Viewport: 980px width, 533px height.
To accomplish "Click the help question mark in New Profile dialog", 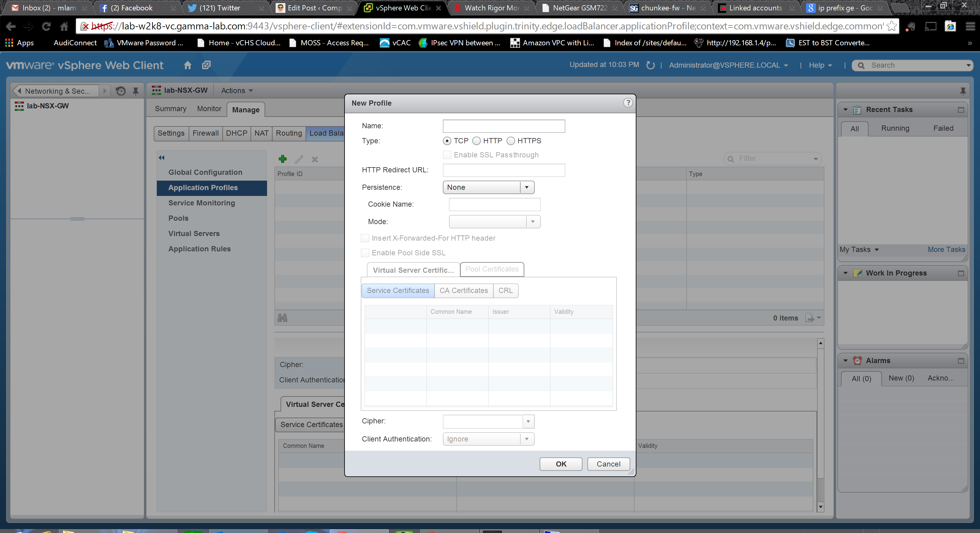I will (628, 103).
